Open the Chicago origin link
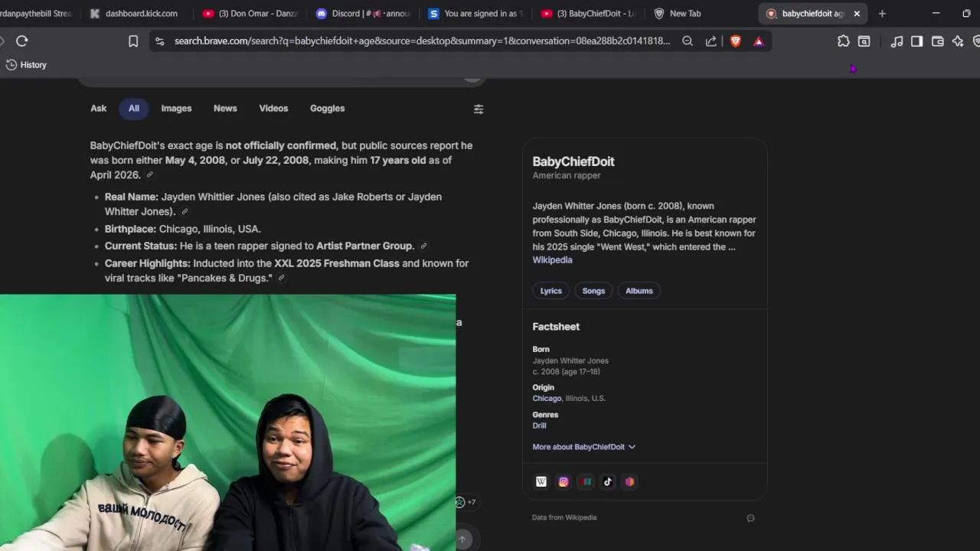The width and height of the screenshot is (980, 551). tap(547, 399)
